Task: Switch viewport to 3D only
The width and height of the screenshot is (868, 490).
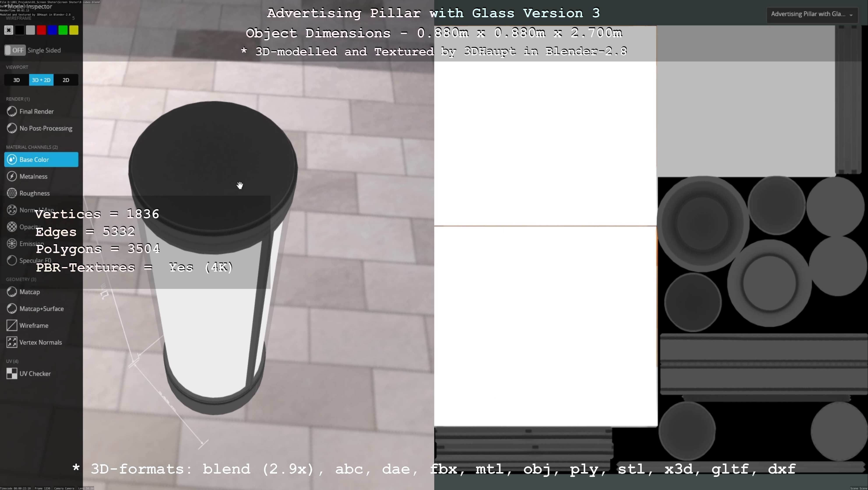Action: point(16,80)
